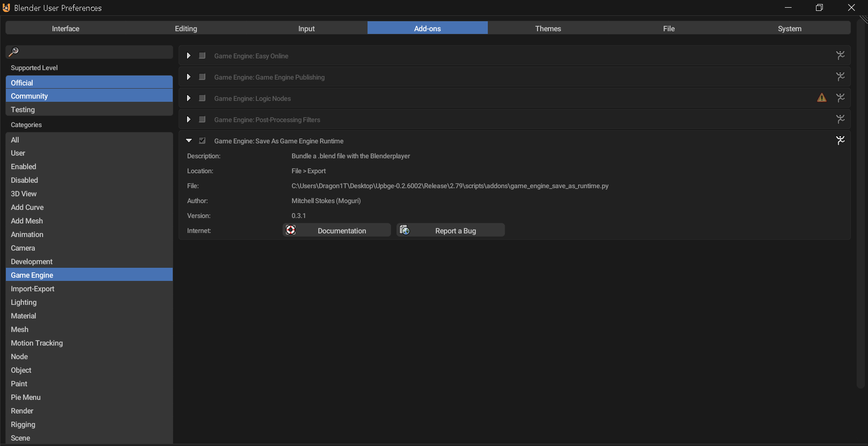The height and width of the screenshot is (446, 868).
Task: Click the Report a Bug button
Action: [451, 230]
